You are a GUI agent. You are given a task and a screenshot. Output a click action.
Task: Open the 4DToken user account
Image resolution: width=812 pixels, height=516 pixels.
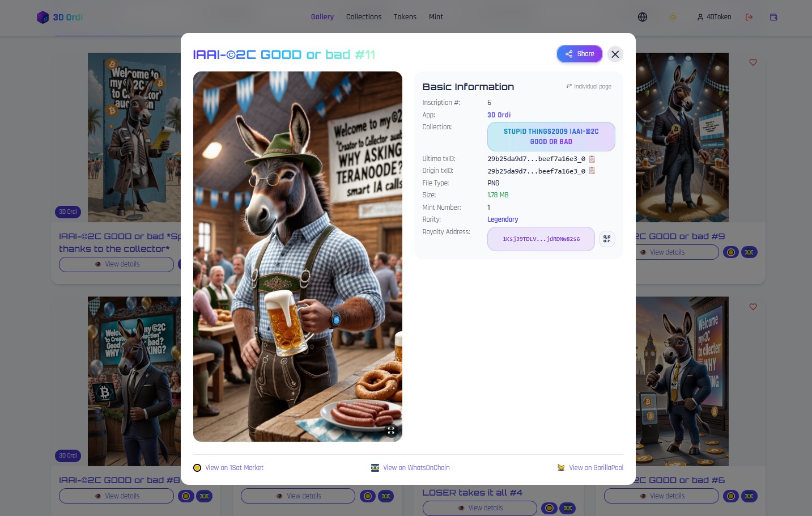coord(714,17)
